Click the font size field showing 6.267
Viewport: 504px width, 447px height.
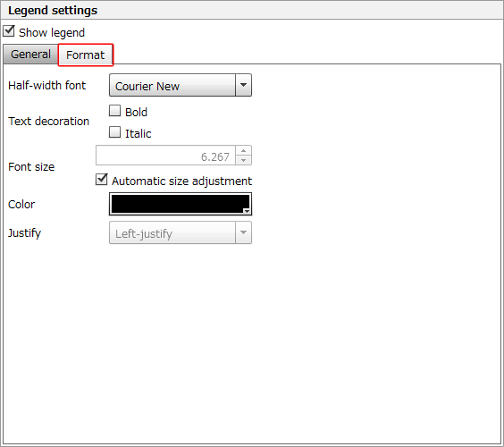(x=165, y=156)
